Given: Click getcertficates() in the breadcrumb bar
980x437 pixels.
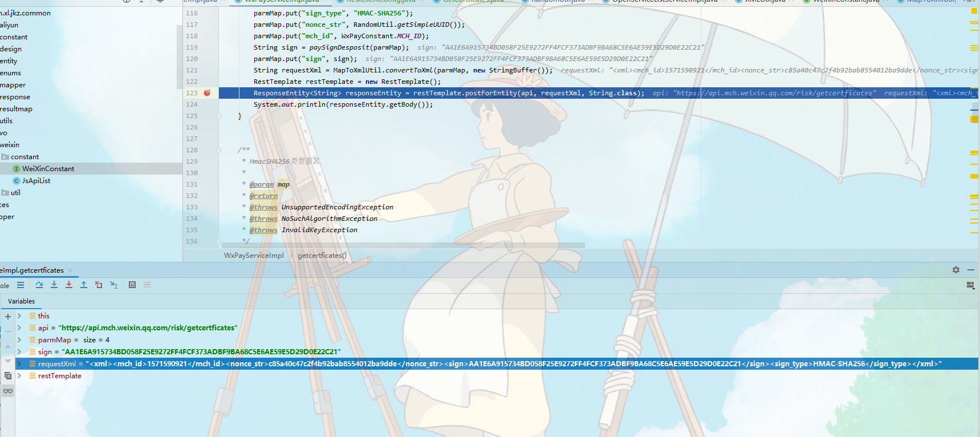Looking at the screenshot, I should pyautogui.click(x=322, y=256).
